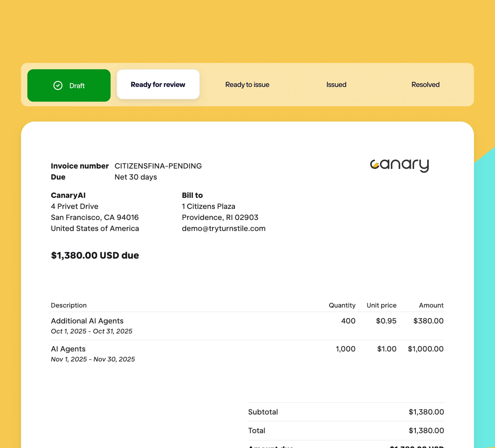Click the Additional AI Agents line item
The image size is (495, 448).
[x=87, y=321]
